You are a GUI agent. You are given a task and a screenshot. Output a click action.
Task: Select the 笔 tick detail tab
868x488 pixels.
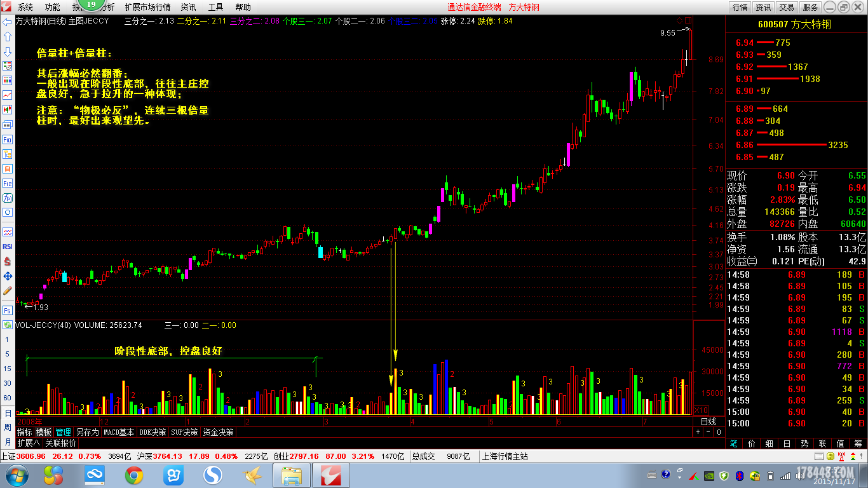pos(734,443)
